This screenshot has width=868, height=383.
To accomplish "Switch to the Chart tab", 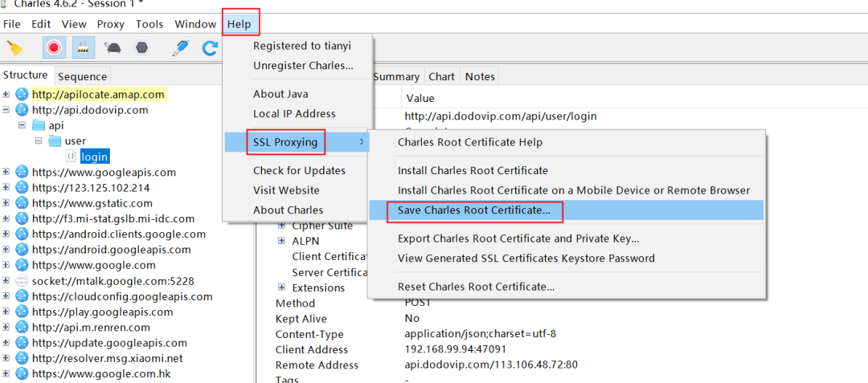I will click(442, 77).
